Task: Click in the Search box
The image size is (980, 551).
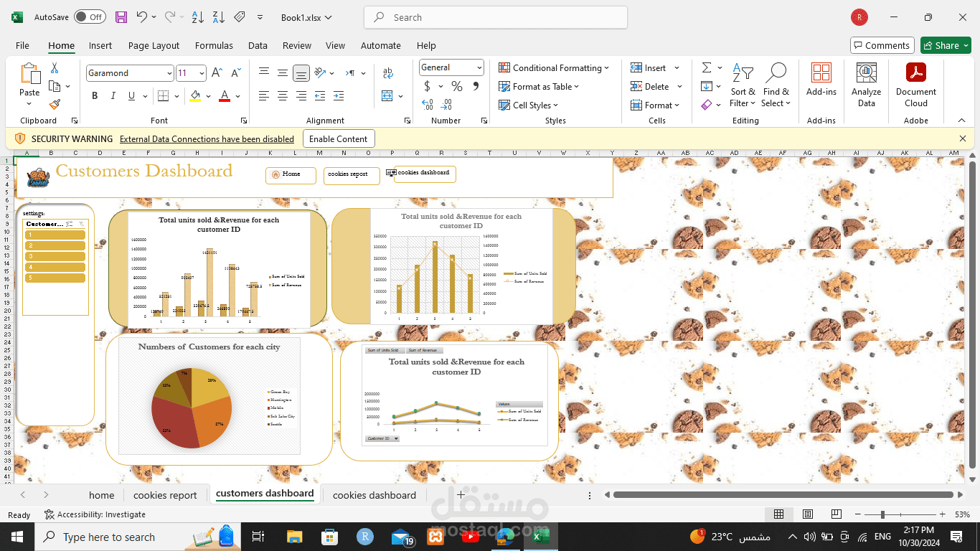Action: tap(496, 17)
